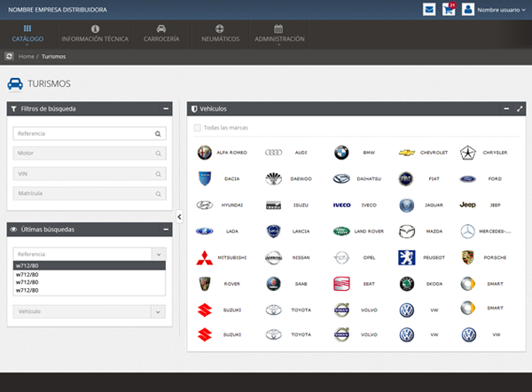Select the Mitsubishi brand logo

(205, 258)
